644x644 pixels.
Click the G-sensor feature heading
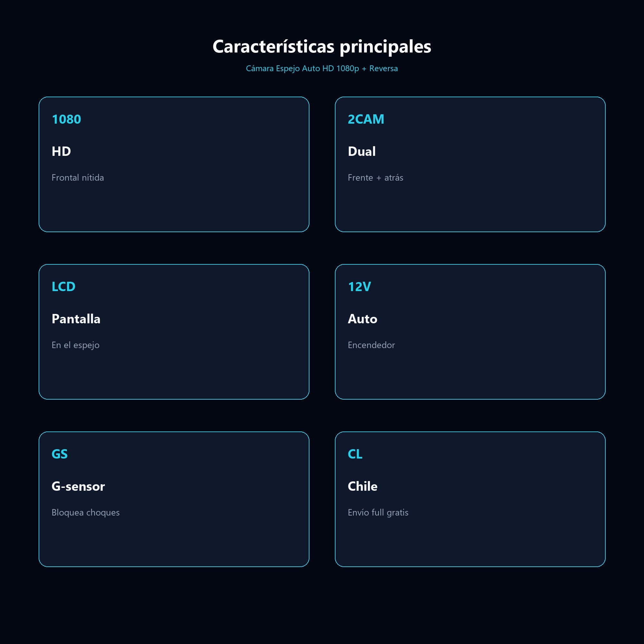click(78, 486)
